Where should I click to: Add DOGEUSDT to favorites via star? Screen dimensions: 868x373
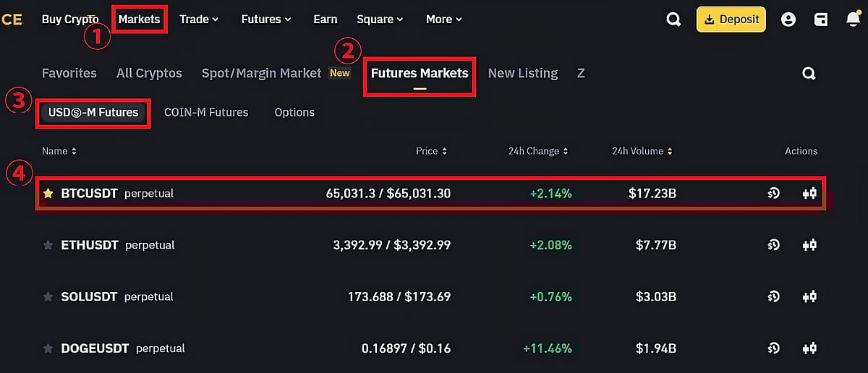point(48,348)
